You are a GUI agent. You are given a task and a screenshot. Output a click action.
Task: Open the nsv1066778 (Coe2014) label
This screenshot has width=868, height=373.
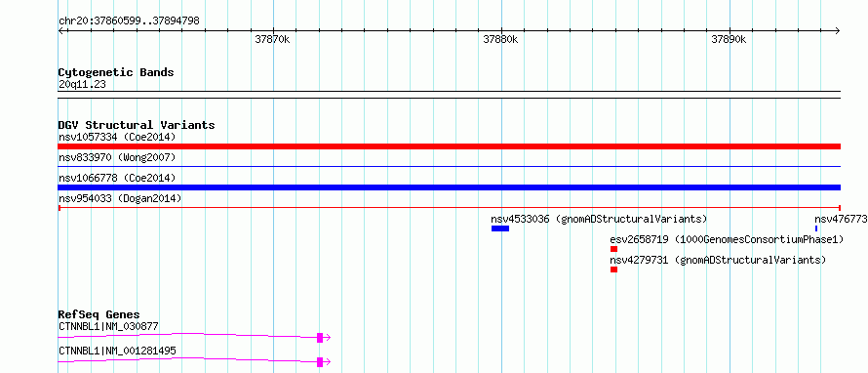tap(117, 178)
